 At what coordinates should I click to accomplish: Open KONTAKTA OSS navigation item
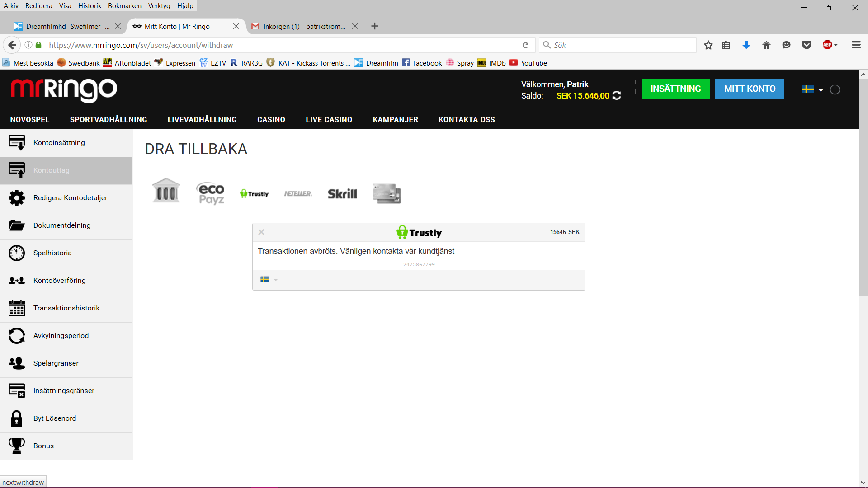[467, 120]
